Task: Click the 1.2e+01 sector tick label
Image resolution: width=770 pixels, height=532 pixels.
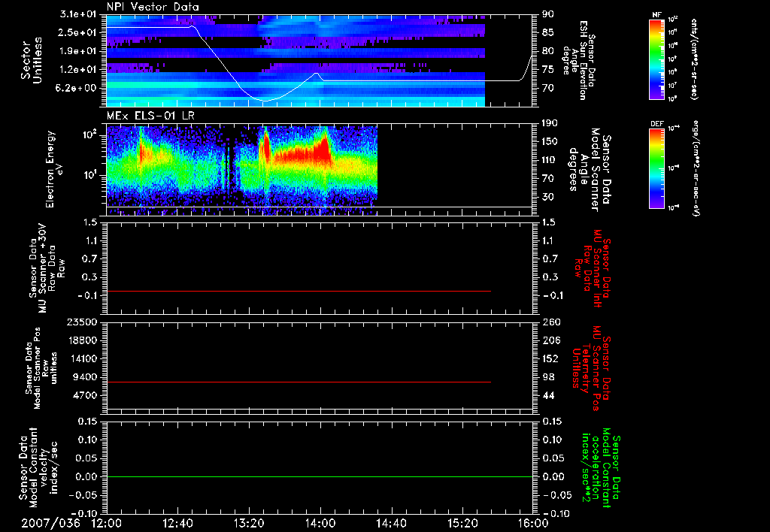Action: tap(77, 70)
